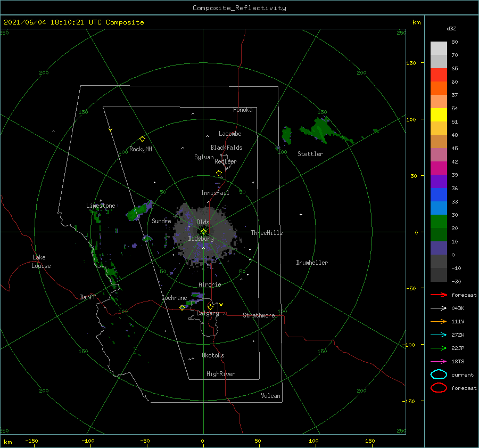Click the bright green 30–20 dBZ swatch

(439, 221)
